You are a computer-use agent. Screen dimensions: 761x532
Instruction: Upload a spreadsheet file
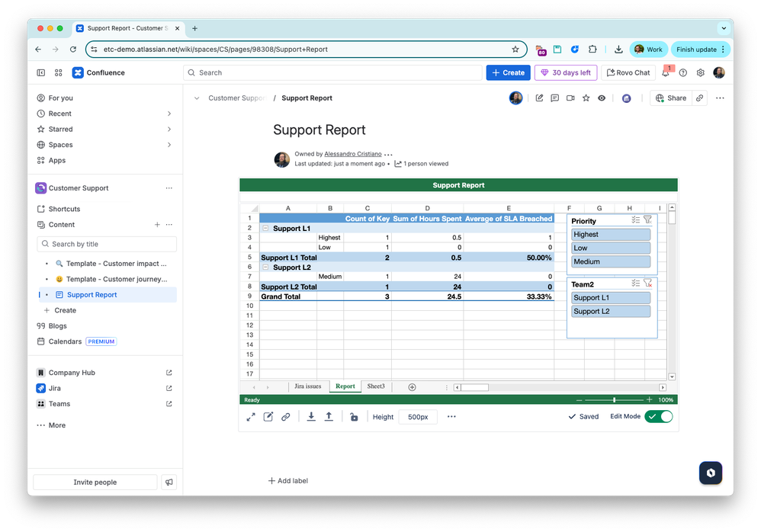click(x=329, y=417)
